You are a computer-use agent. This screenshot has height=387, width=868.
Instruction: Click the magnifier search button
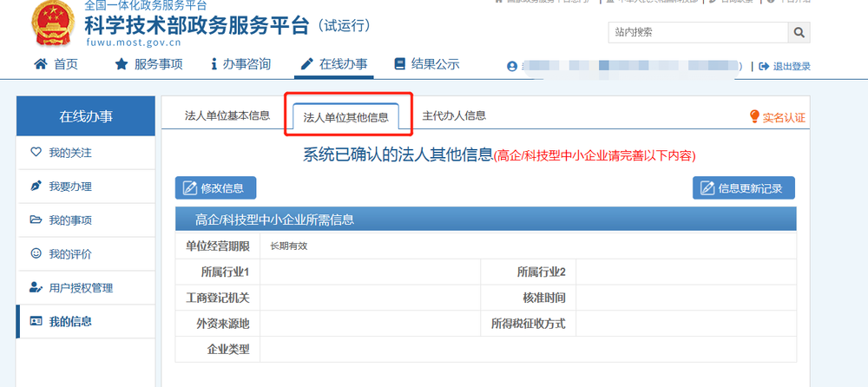coord(799,32)
